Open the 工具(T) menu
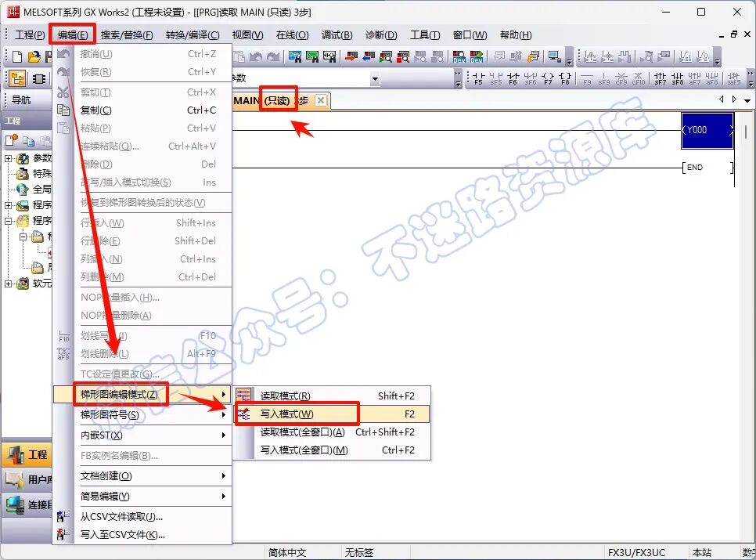The height and width of the screenshot is (560, 756). tap(425, 34)
